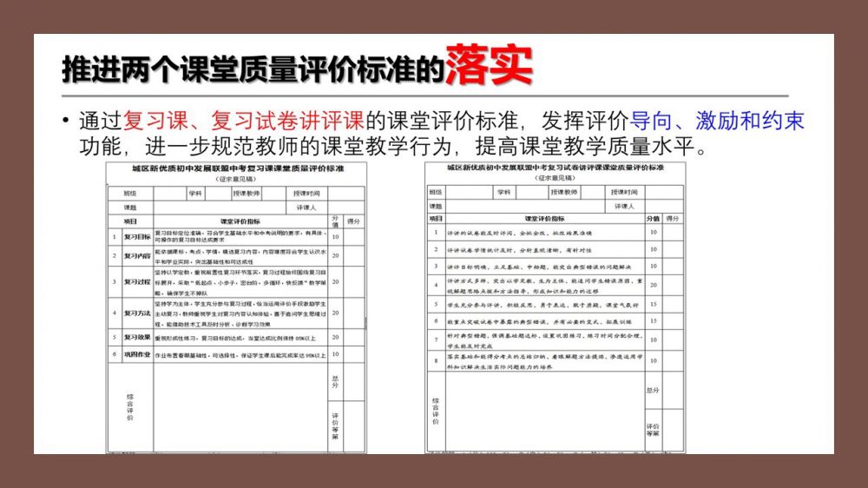Click the 评价等第 cell in the left table
The height and width of the screenshot is (488, 868).
[x=335, y=425]
